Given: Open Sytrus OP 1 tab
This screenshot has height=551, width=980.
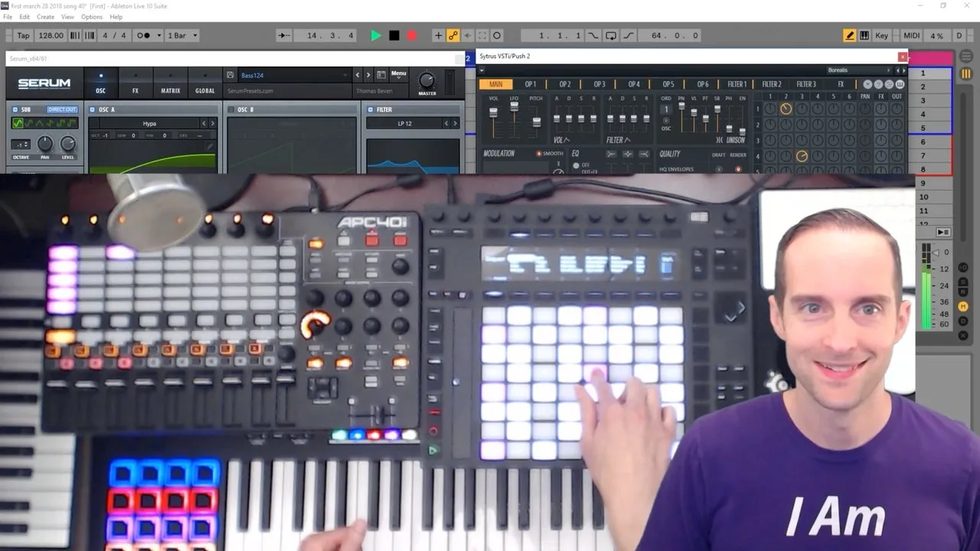Looking at the screenshot, I should point(531,84).
